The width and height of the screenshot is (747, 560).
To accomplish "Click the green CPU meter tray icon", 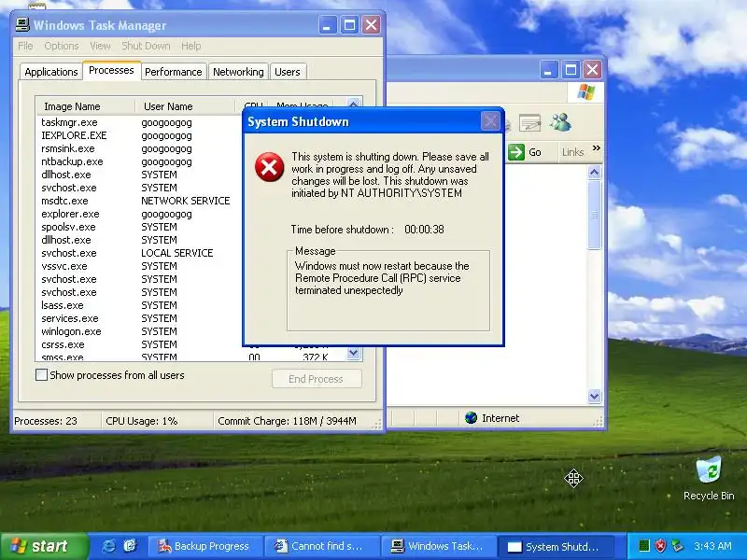I will coord(643,546).
